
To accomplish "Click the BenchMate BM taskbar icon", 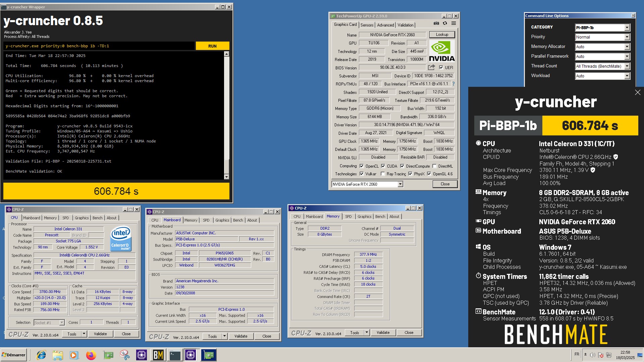I will pos(158,355).
